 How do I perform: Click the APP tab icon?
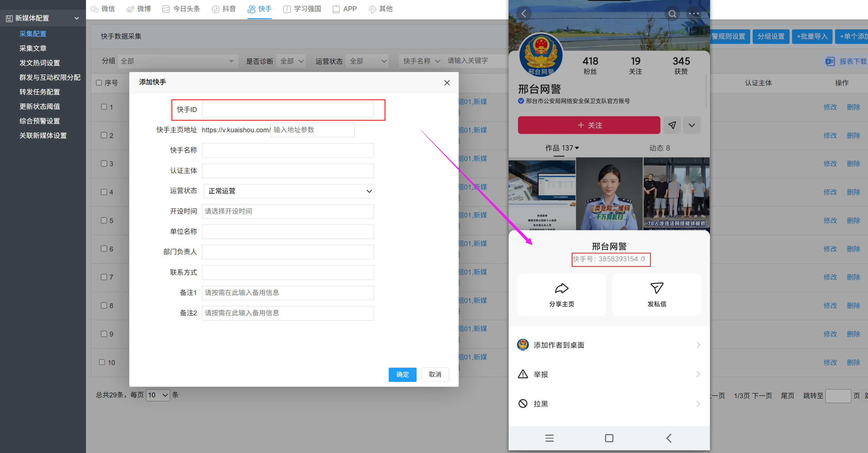[336, 9]
